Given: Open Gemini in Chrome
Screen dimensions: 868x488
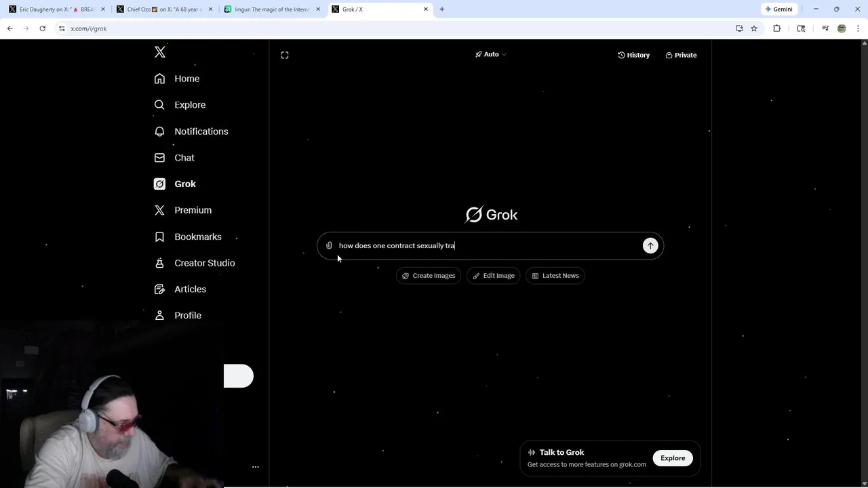Looking at the screenshot, I should [778, 9].
